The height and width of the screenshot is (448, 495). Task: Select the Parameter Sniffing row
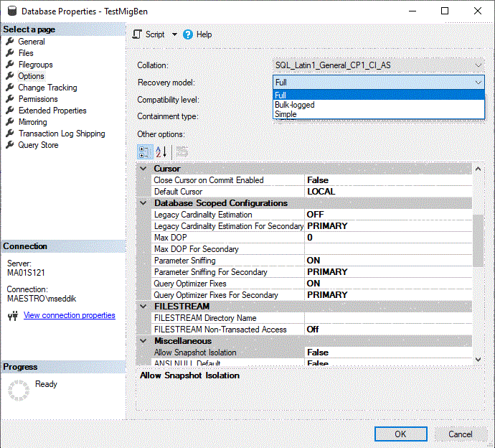coord(312,261)
